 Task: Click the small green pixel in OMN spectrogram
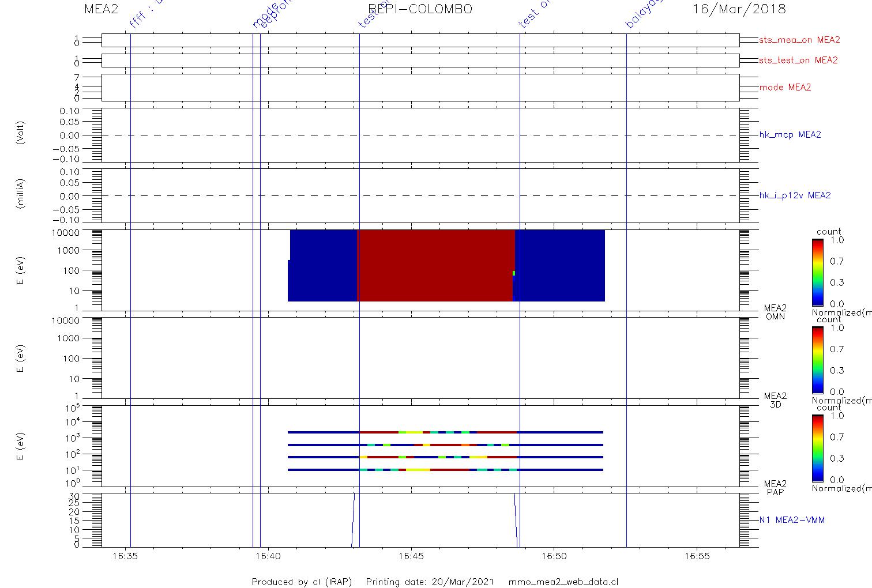pos(514,273)
